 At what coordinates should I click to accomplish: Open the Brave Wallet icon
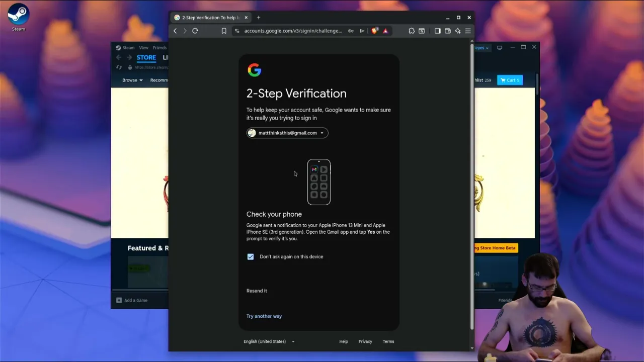pyautogui.click(x=448, y=31)
